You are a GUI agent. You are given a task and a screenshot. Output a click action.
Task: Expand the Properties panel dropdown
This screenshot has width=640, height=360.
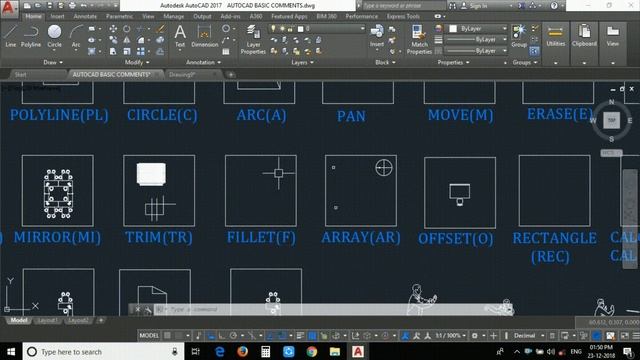pos(453,62)
